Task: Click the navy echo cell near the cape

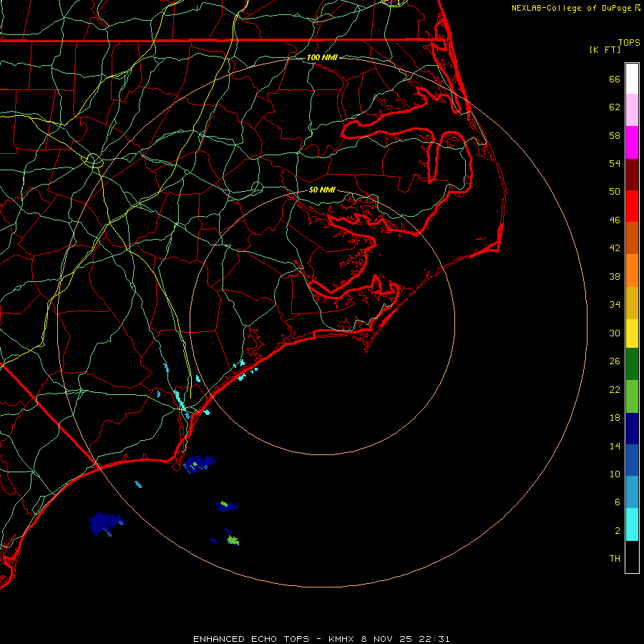Action: tap(199, 464)
